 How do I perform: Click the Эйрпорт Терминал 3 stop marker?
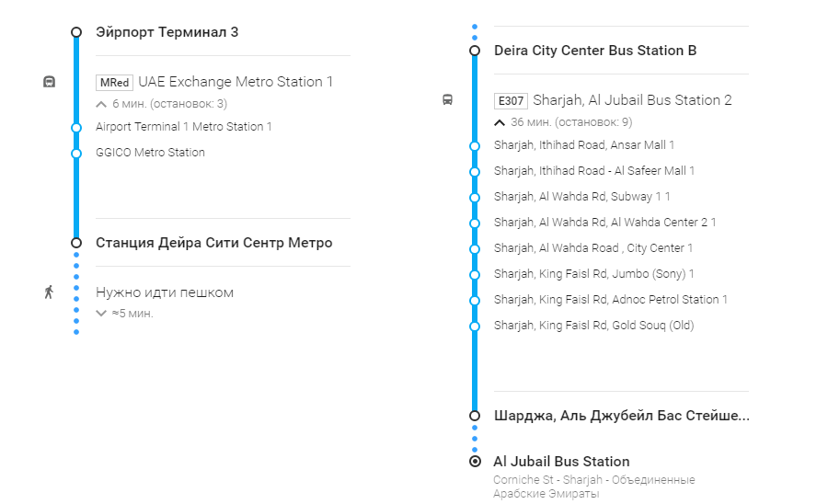[76, 32]
